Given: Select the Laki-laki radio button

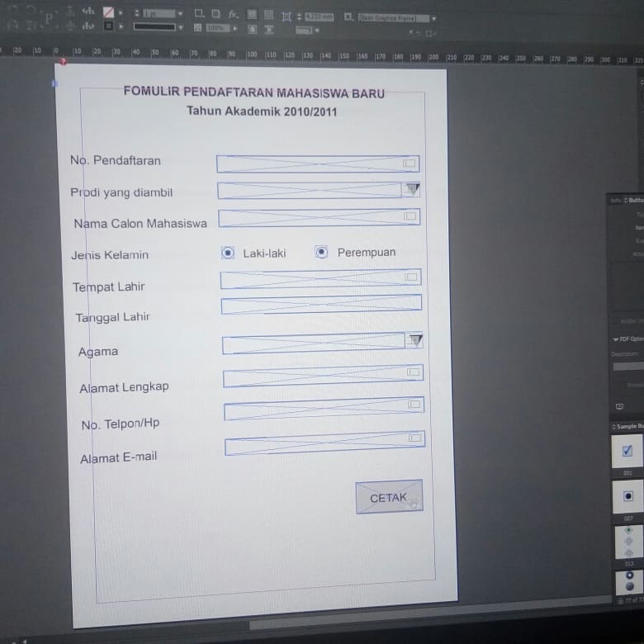Looking at the screenshot, I should [x=228, y=253].
